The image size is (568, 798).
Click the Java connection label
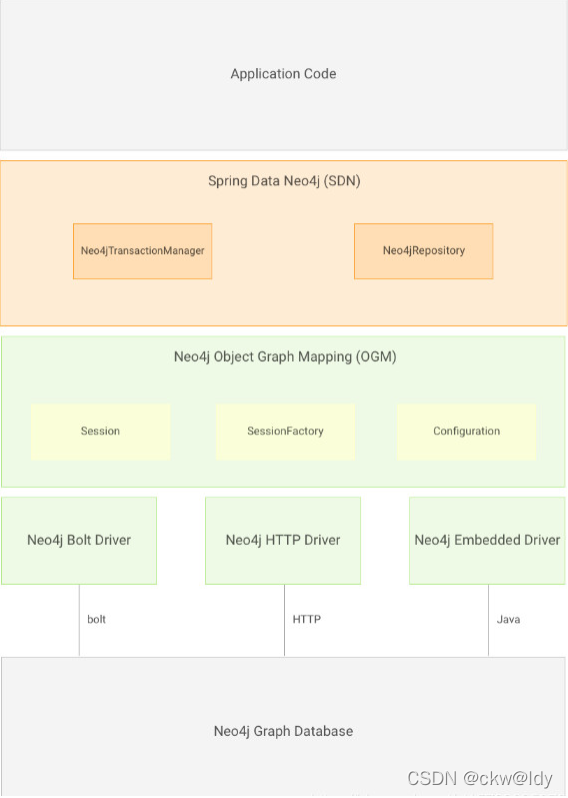(x=508, y=619)
